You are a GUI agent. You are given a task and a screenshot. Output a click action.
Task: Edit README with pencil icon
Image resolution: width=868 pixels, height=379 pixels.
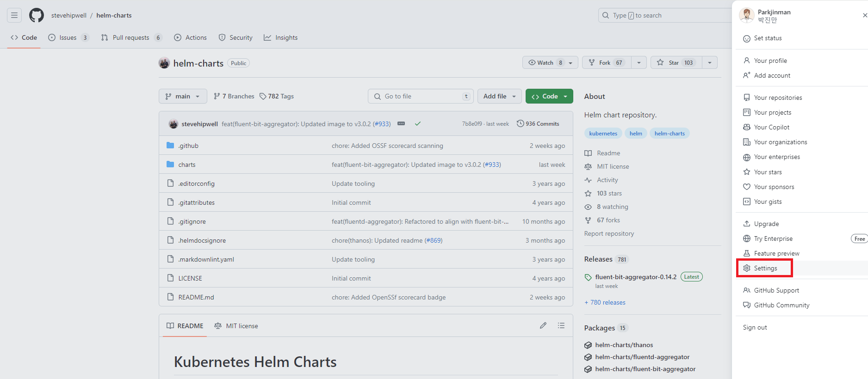tap(543, 325)
